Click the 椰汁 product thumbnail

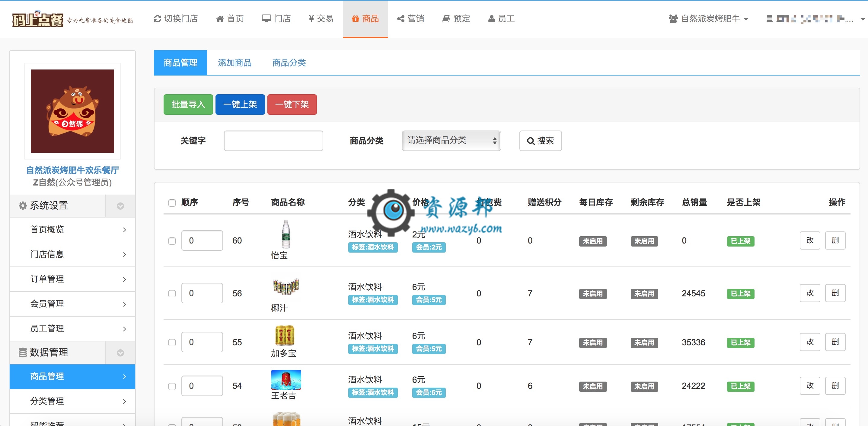coord(286,286)
